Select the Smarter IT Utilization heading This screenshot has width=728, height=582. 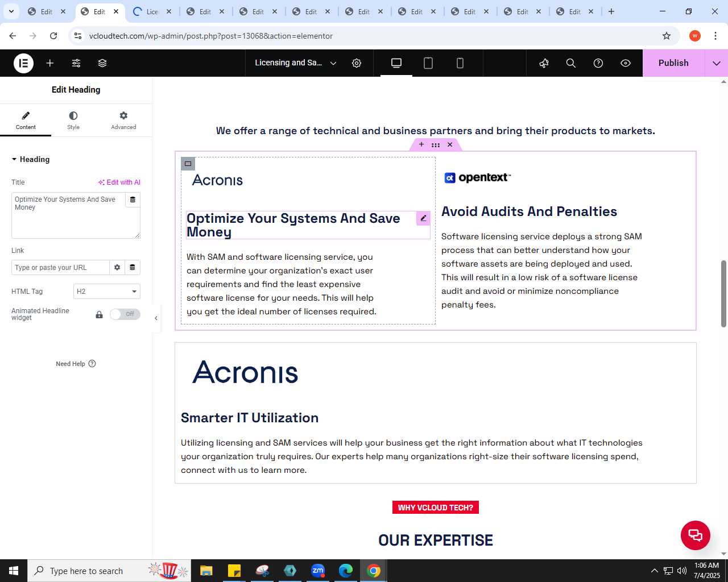(x=250, y=418)
